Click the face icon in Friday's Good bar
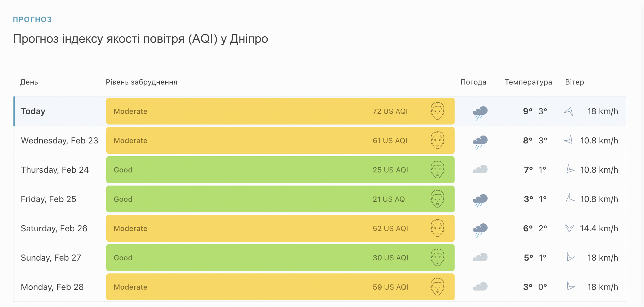 point(437,199)
